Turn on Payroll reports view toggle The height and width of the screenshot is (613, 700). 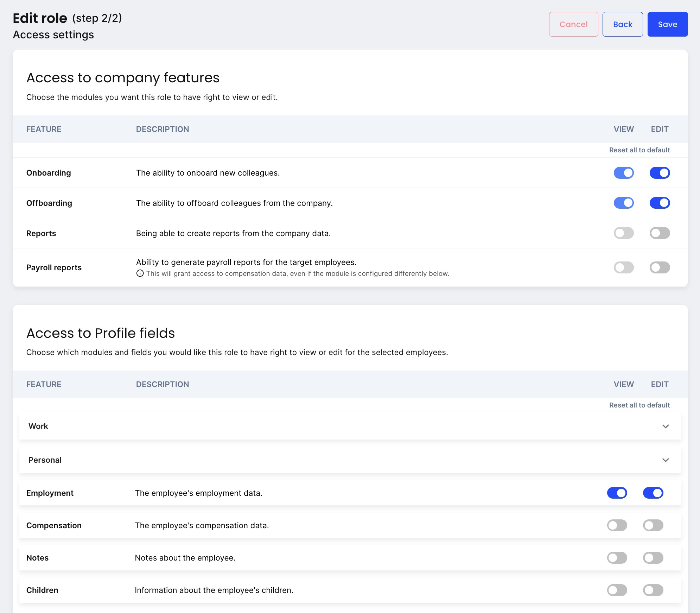tap(624, 267)
